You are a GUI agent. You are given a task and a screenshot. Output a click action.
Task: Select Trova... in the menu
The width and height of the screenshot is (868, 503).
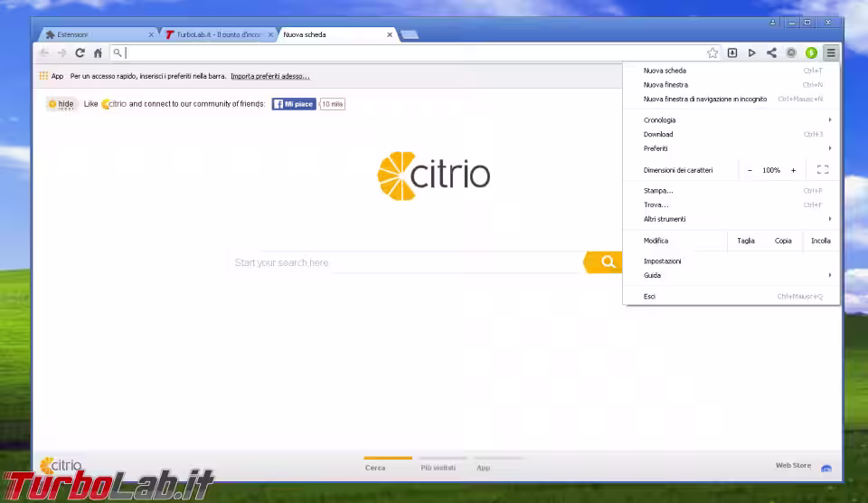(x=731, y=205)
